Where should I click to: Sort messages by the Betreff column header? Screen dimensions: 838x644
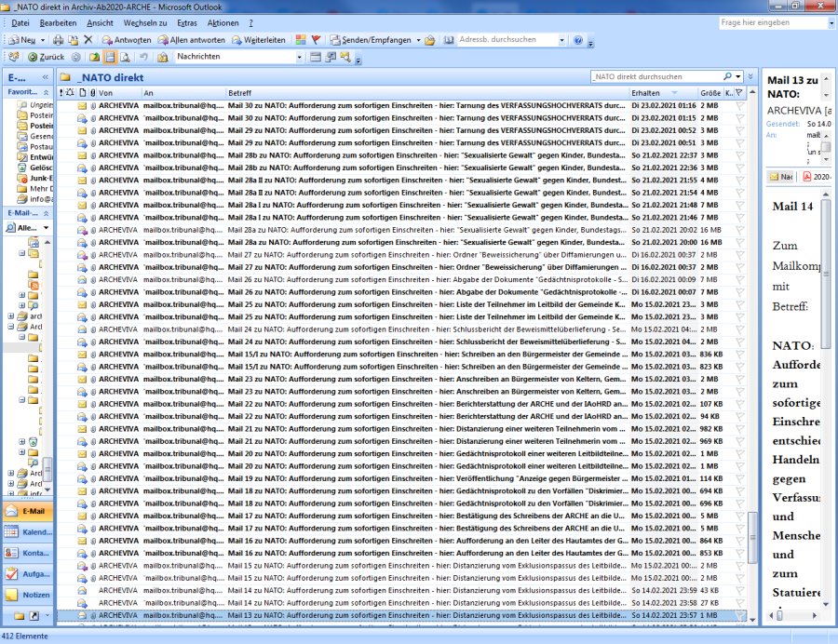426,93
